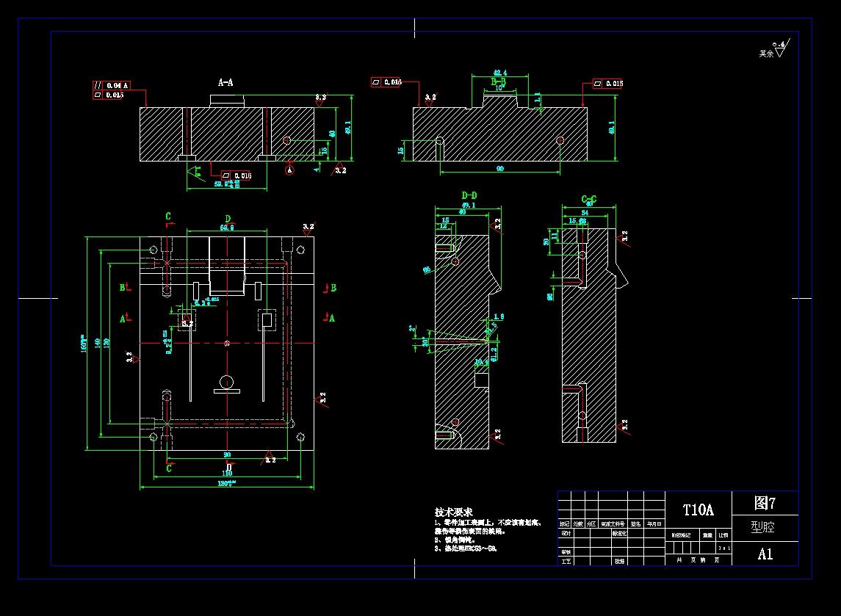Select the 0.015 flatness frame at top right
This screenshot has height=616, width=841.
(x=607, y=84)
